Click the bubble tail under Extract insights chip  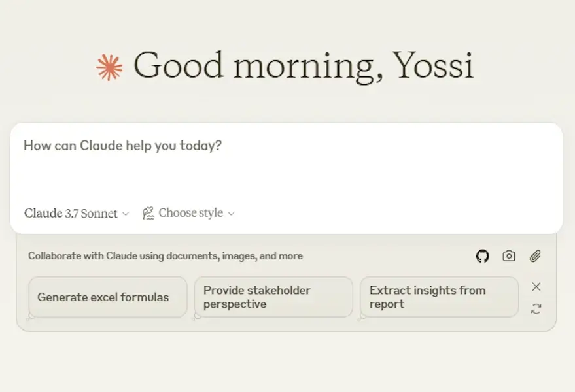(x=362, y=318)
